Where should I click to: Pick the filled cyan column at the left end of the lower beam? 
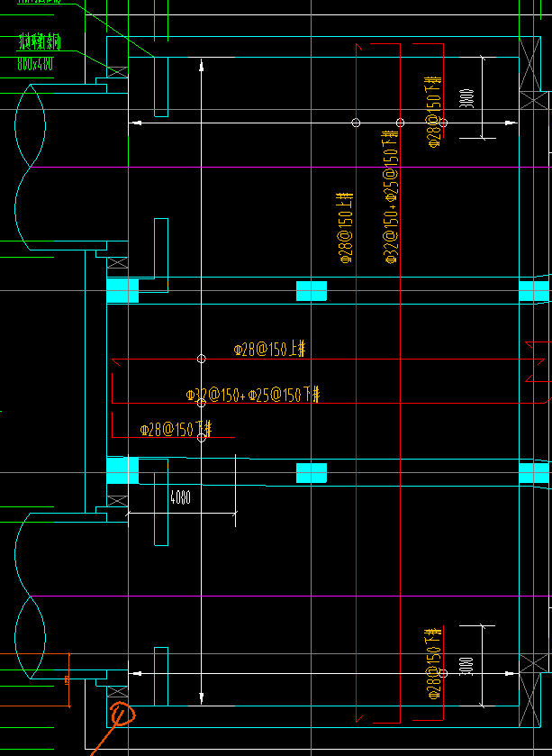coord(122,470)
